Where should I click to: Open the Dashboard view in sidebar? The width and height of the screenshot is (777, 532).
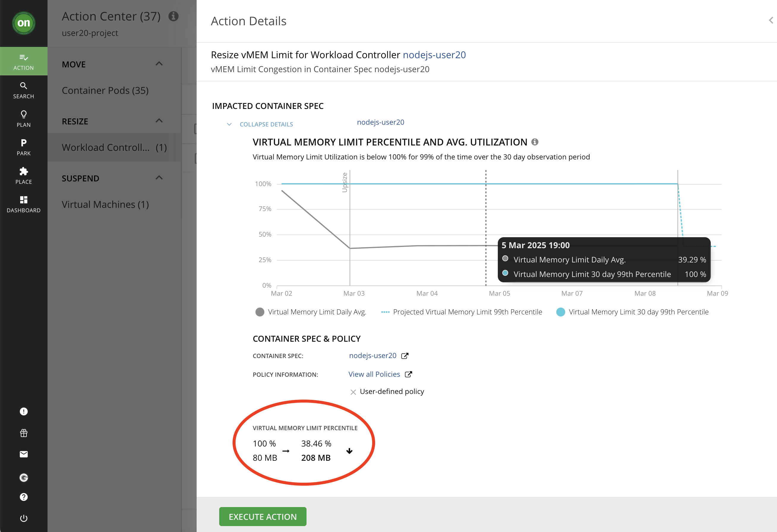point(23,204)
